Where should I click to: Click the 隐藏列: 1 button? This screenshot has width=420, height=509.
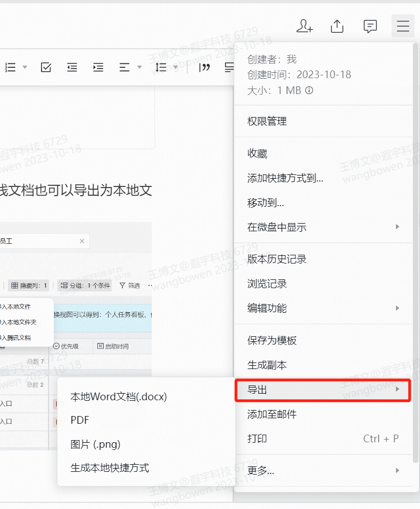[28, 285]
